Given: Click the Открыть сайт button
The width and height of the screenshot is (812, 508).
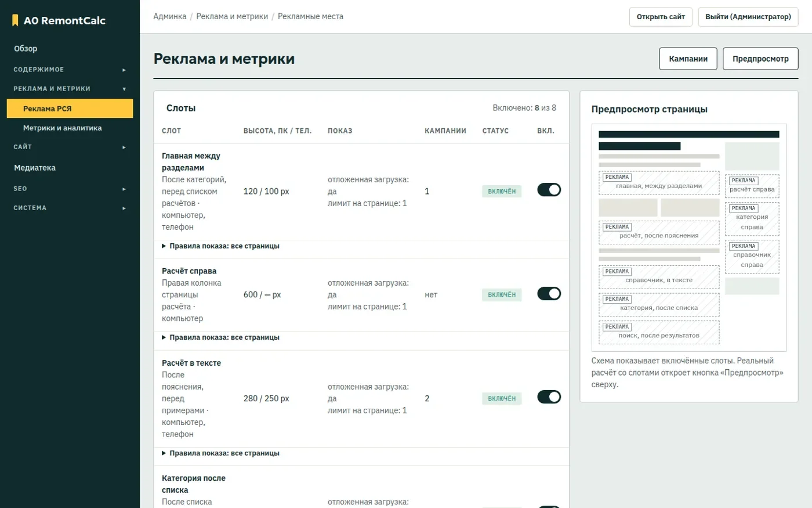Looking at the screenshot, I should tap(661, 17).
